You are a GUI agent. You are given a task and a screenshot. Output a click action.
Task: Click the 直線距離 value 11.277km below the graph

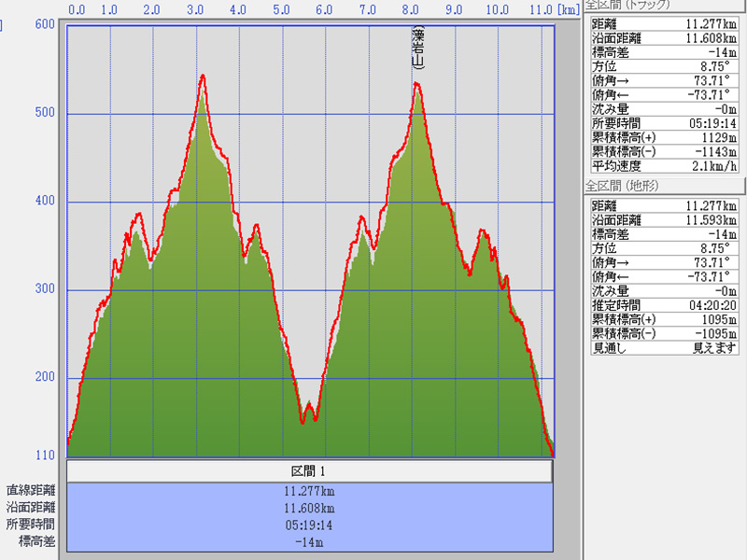point(309,491)
